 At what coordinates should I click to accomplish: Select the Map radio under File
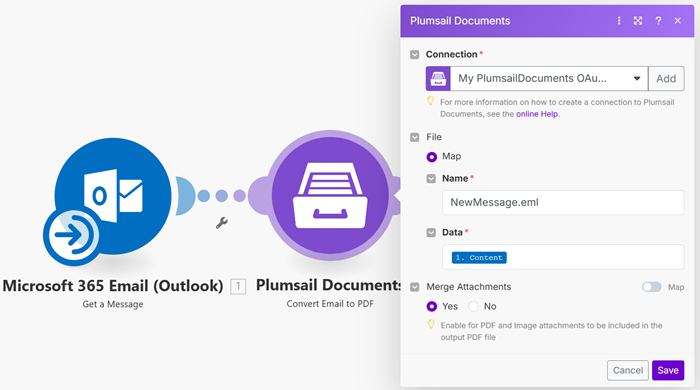pos(432,157)
